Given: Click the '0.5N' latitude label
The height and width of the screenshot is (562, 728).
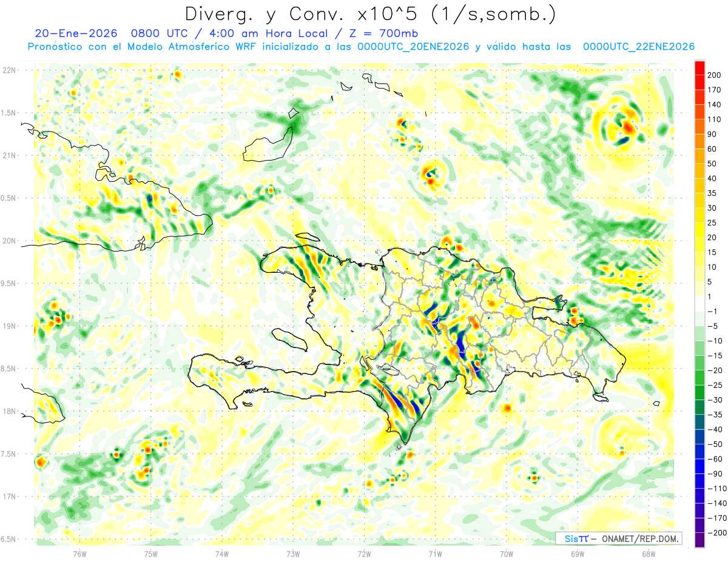Looking at the screenshot, I should [9, 198].
